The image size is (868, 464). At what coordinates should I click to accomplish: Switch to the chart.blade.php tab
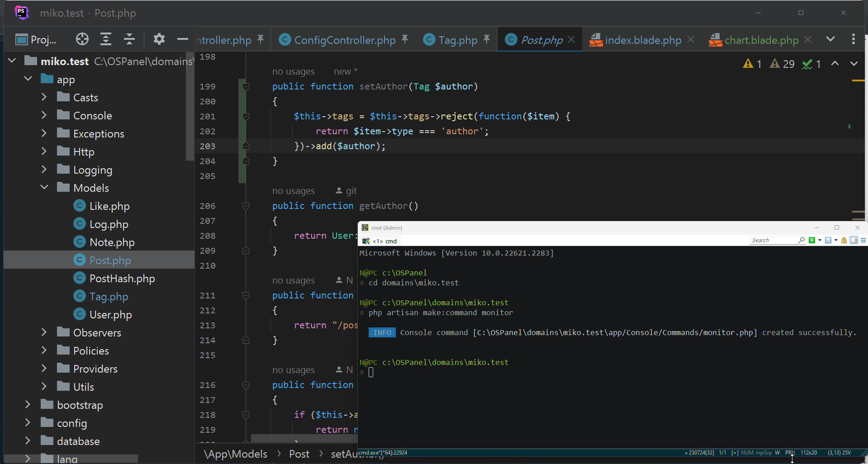pos(761,40)
